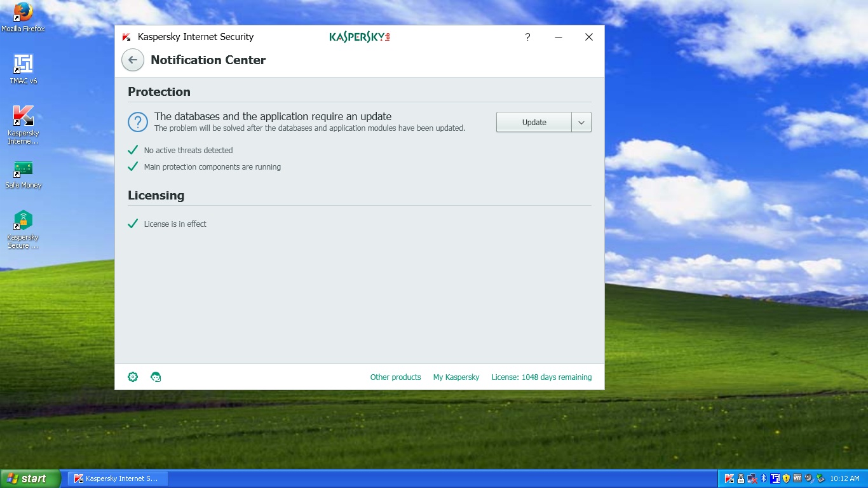Click the 10:12 AM taskbar clock
This screenshot has height=488, width=868.
pyautogui.click(x=844, y=478)
